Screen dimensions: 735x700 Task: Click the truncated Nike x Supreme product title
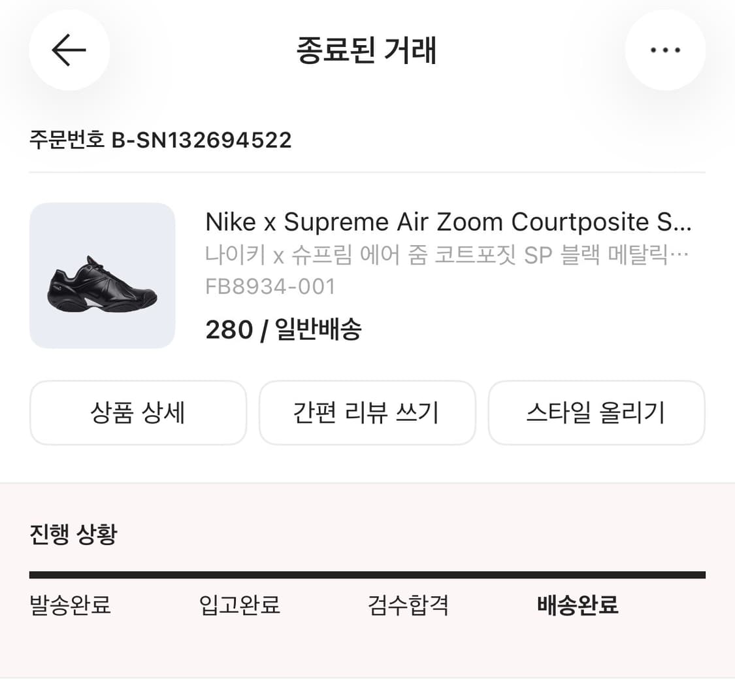pos(449,222)
